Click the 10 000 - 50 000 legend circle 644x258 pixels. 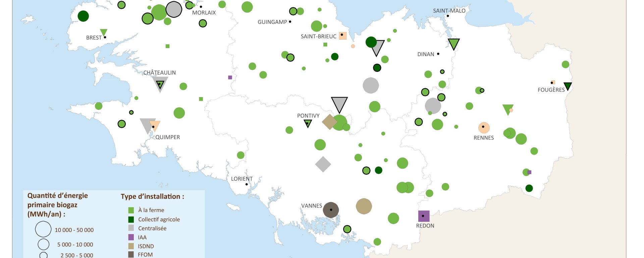(x=43, y=229)
